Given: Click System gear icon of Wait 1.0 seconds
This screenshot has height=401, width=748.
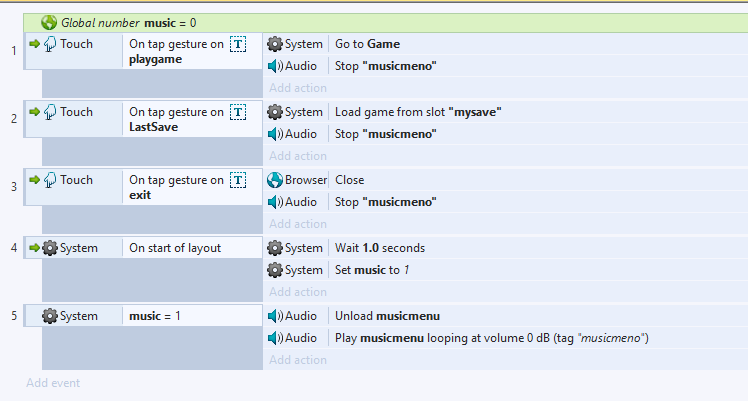Looking at the screenshot, I should (x=275, y=248).
